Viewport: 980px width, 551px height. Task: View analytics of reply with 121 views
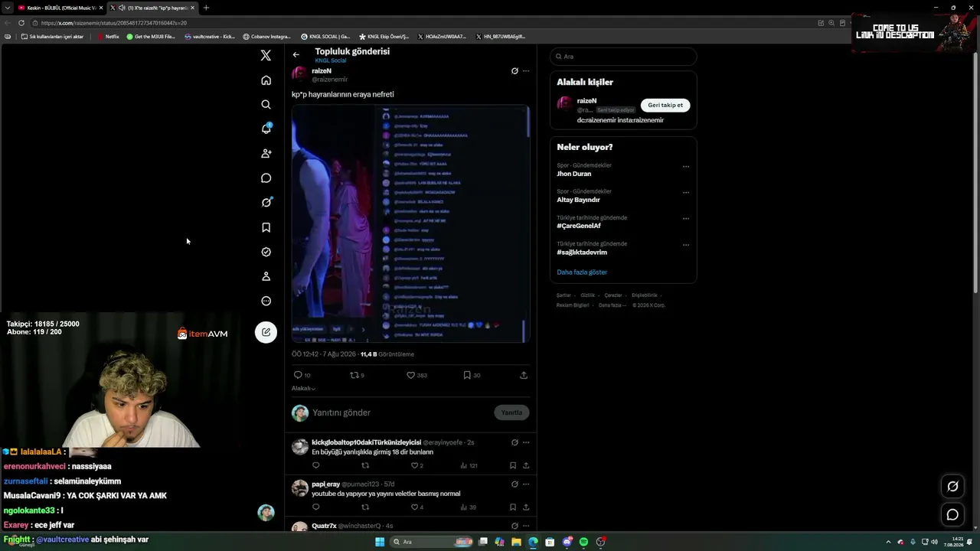469,465
